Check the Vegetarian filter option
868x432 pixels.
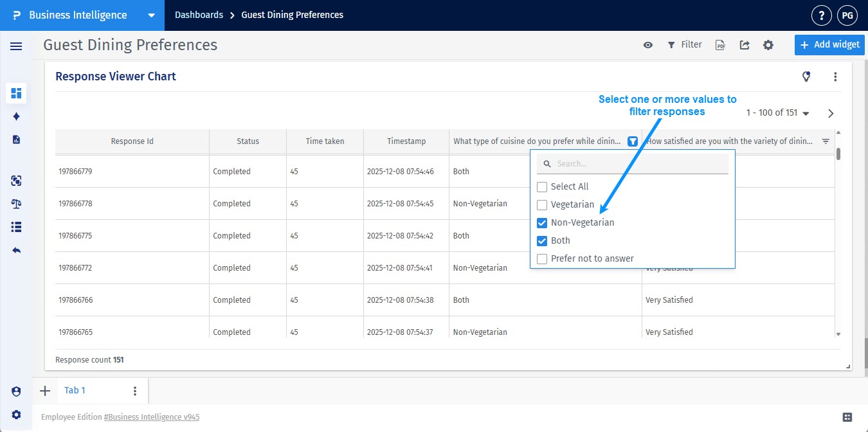coord(542,205)
